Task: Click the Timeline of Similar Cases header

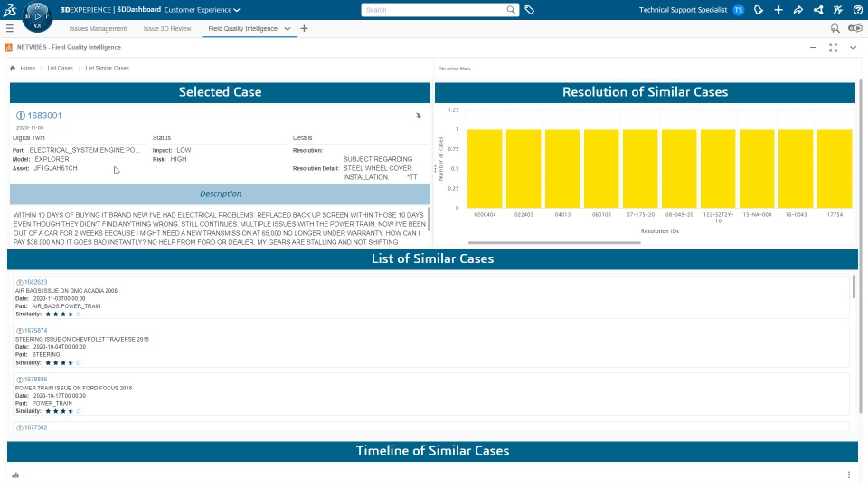Action: click(432, 451)
